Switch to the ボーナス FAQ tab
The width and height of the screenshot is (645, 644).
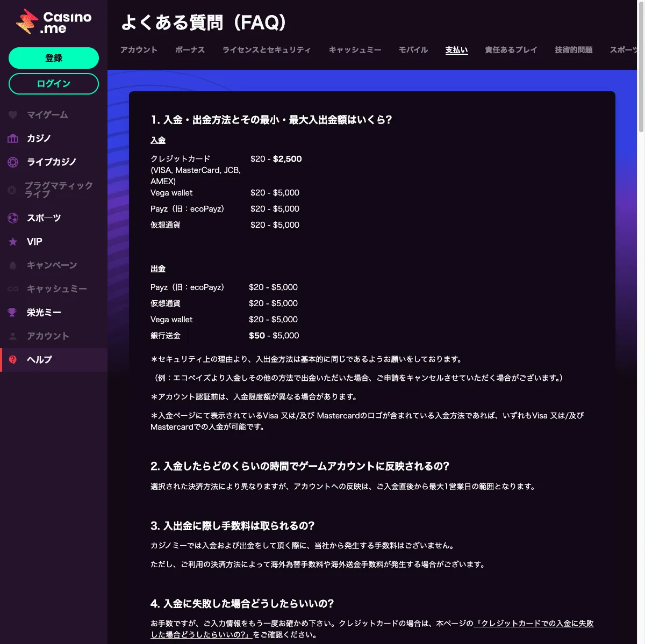[x=190, y=50]
